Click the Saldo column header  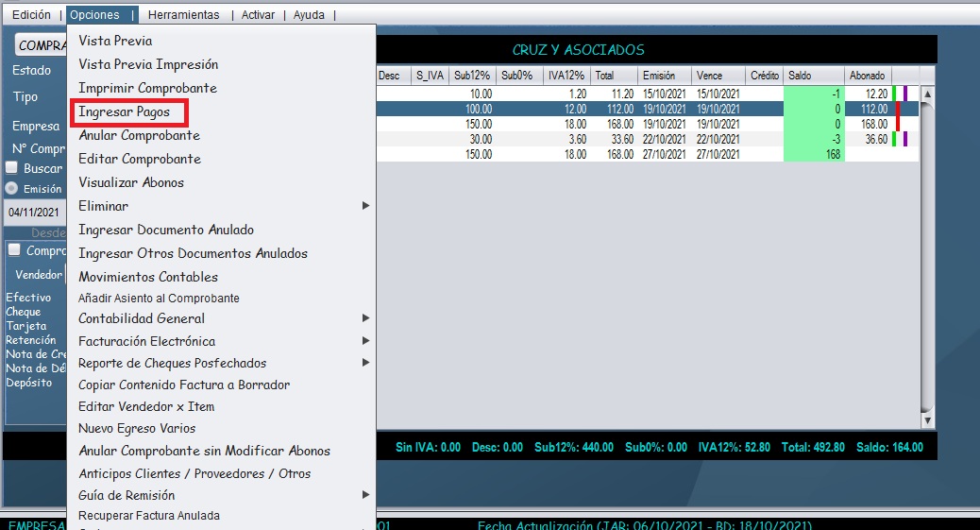(813, 76)
